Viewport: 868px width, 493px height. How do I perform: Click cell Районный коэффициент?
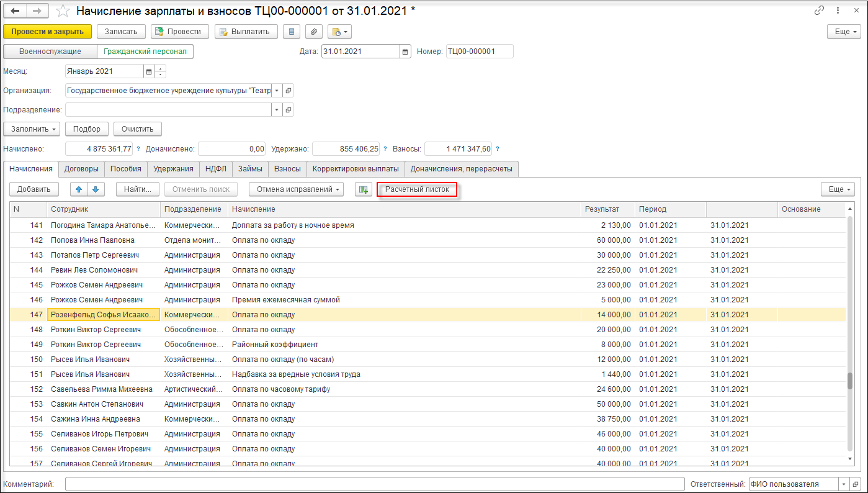pyautogui.click(x=405, y=345)
